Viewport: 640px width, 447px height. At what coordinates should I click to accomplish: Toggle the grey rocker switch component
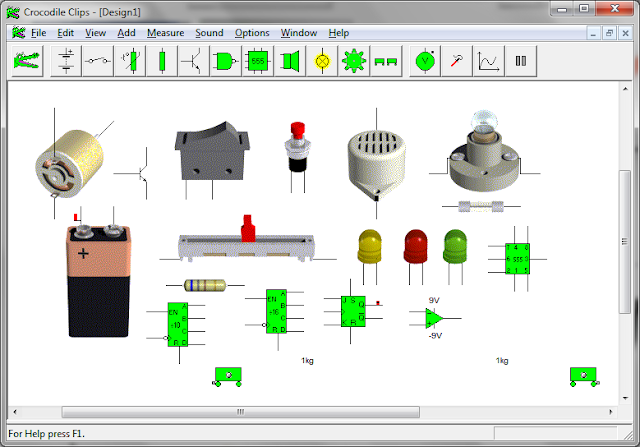click(212, 151)
